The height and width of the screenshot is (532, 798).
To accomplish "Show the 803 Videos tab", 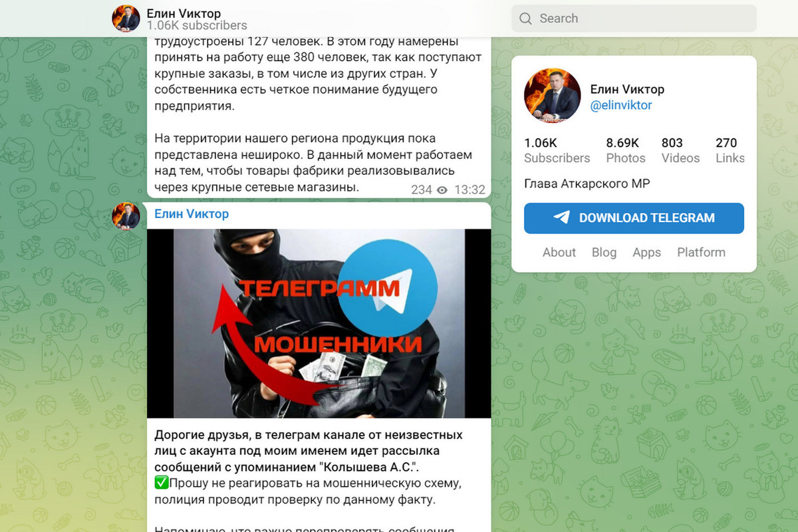I will point(680,150).
